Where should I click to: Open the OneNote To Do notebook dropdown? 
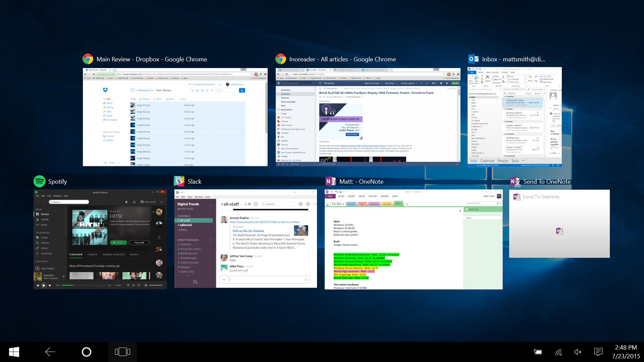(336, 204)
